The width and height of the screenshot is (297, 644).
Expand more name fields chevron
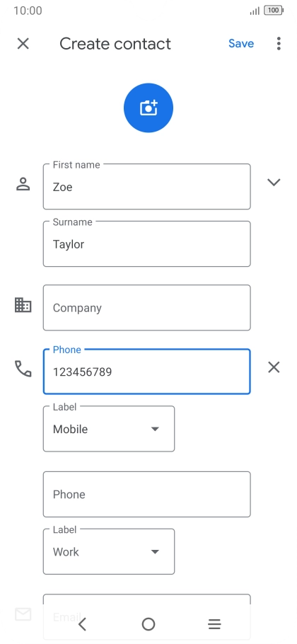pyautogui.click(x=274, y=182)
